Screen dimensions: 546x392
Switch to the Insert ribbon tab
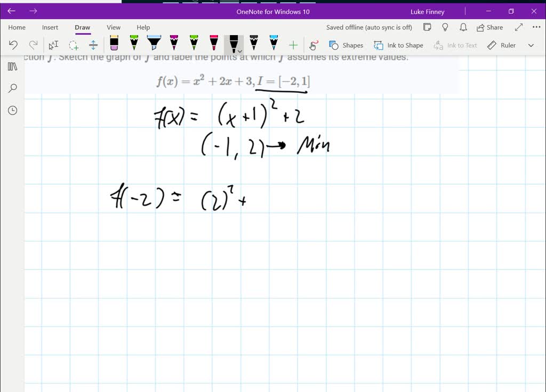click(50, 27)
